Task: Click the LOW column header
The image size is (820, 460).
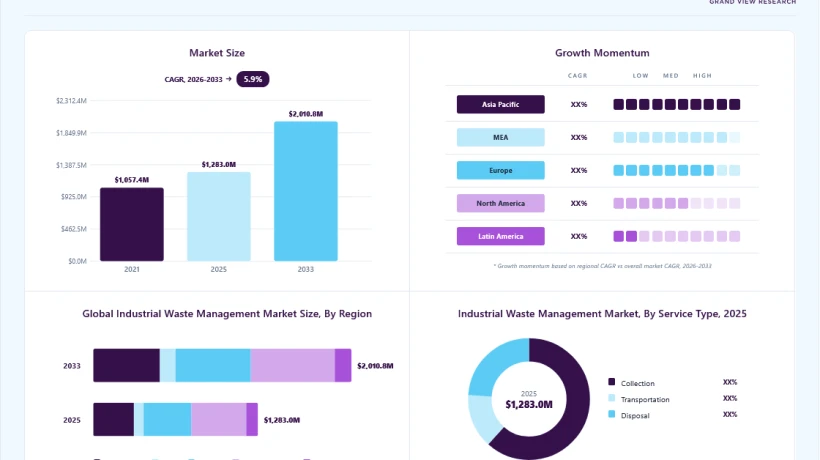Action: coord(641,76)
